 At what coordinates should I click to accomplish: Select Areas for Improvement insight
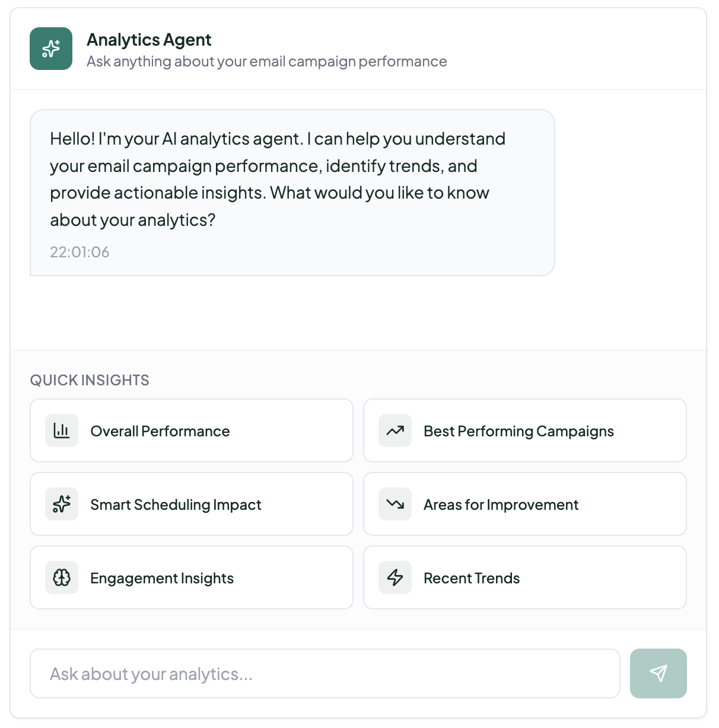[x=525, y=504]
